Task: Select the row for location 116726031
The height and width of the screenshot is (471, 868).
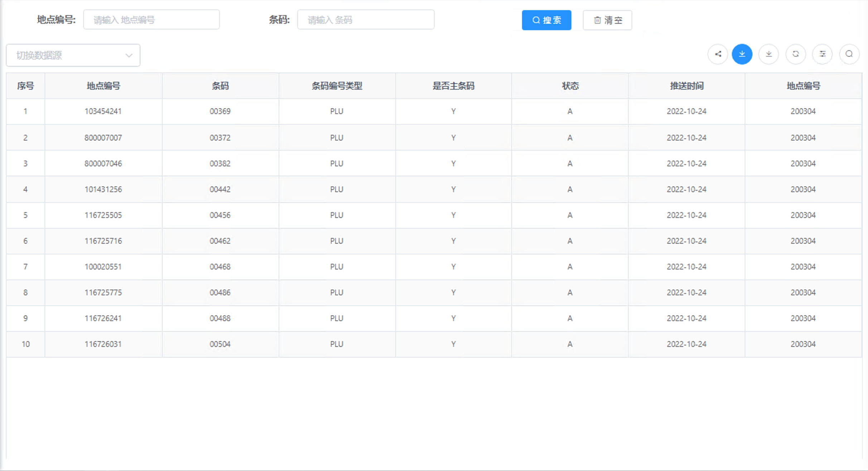Action: (x=103, y=344)
